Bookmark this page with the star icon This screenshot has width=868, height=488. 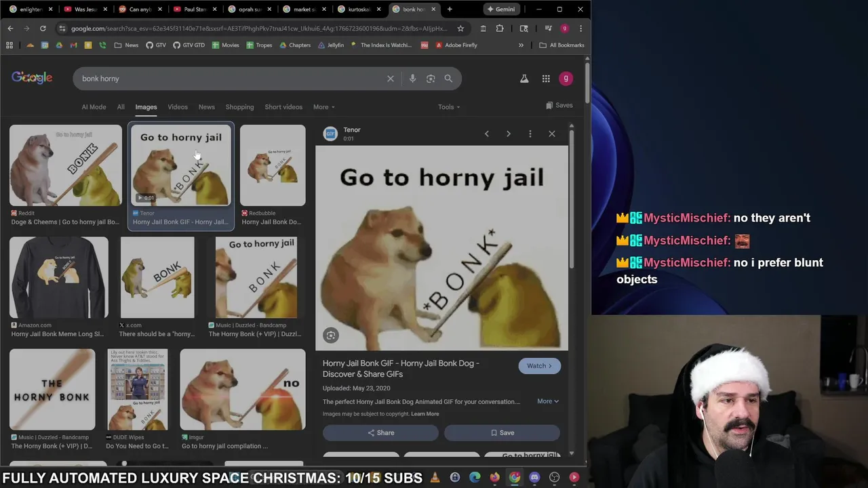[460, 28]
